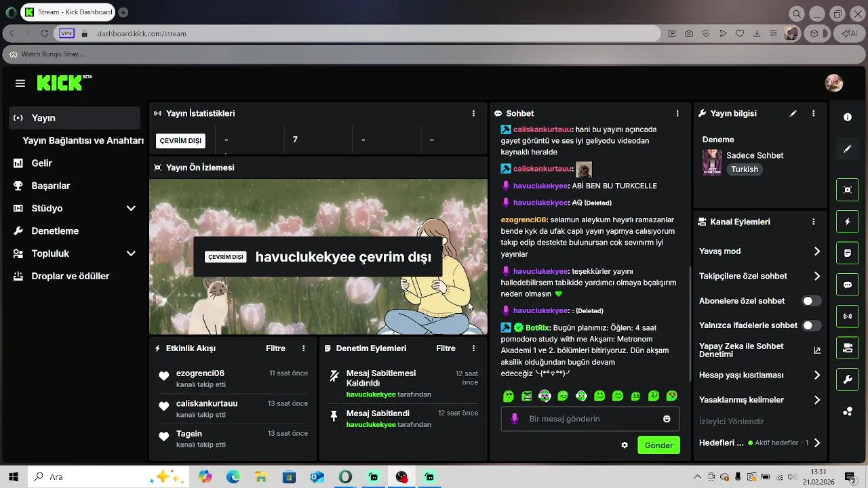Screen dimensions: 868x488
Task: Click Filtre in Denetim Eylemleri panel
Action: [446, 348]
